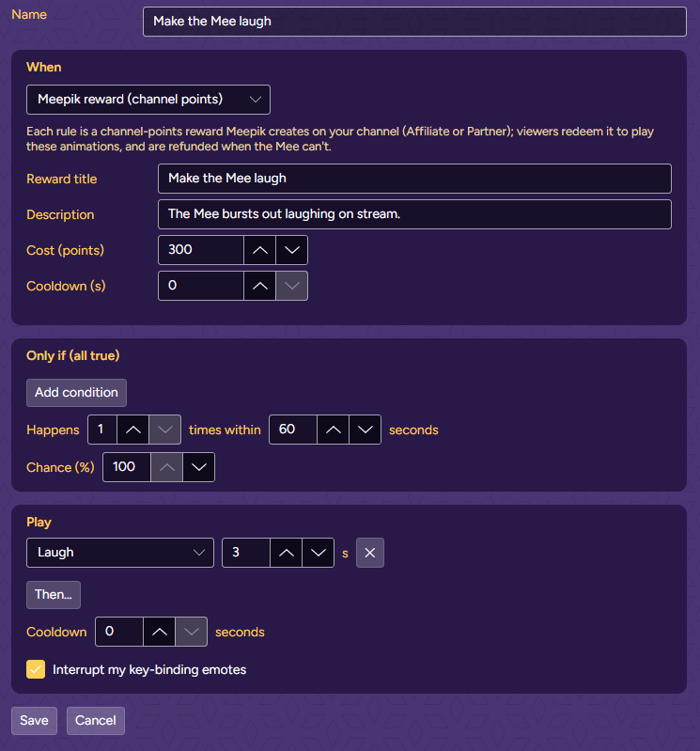Remove the Laugh animation with X
Image resolution: width=700 pixels, height=751 pixels.
pyautogui.click(x=370, y=553)
